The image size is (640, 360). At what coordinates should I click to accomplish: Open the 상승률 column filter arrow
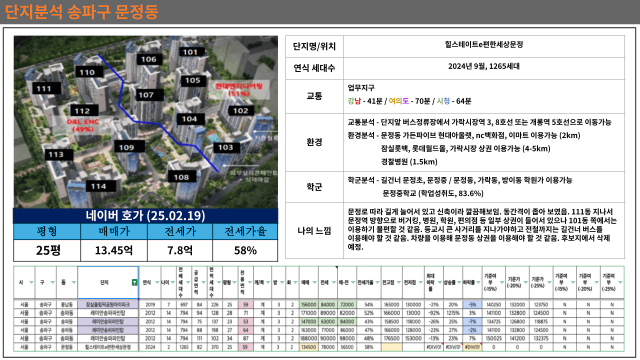(459, 282)
